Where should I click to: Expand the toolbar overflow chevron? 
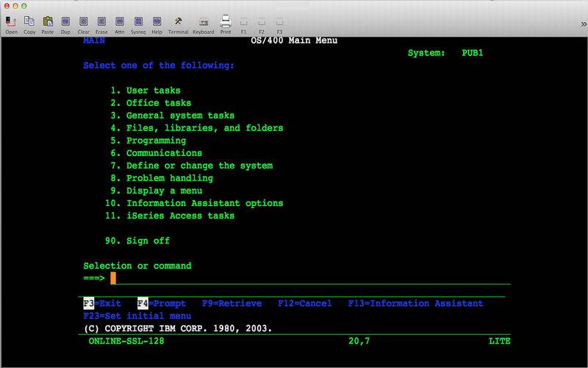click(x=583, y=24)
